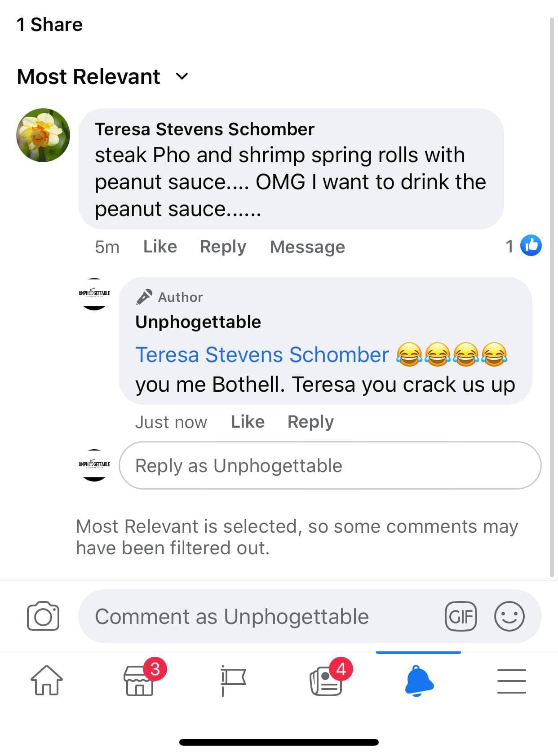Tap the Comment as Unphogettable field

click(261, 616)
